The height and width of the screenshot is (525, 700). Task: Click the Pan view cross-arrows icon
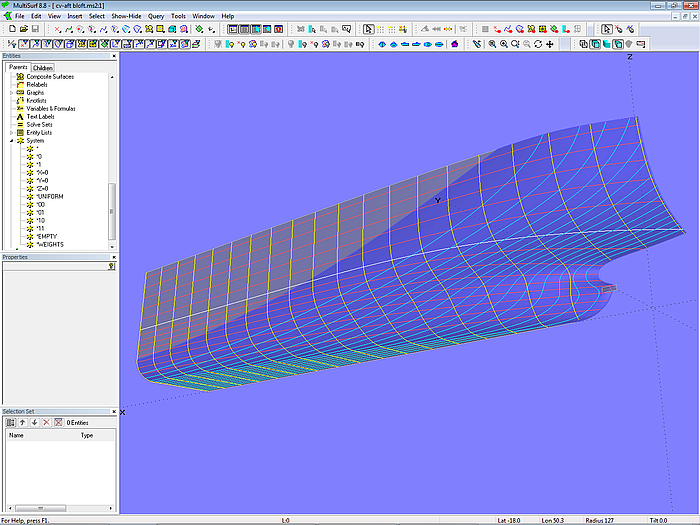550,44
